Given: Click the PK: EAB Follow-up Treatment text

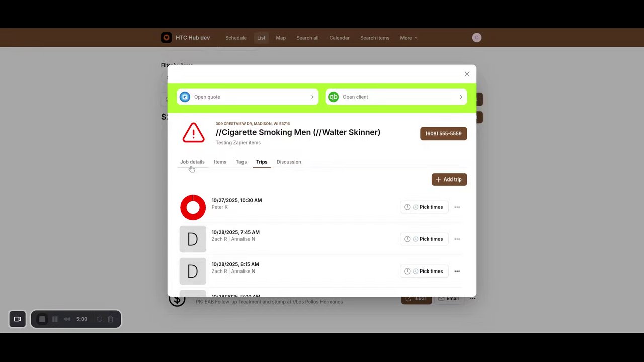Looking at the screenshot, I should click(x=269, y=302).
